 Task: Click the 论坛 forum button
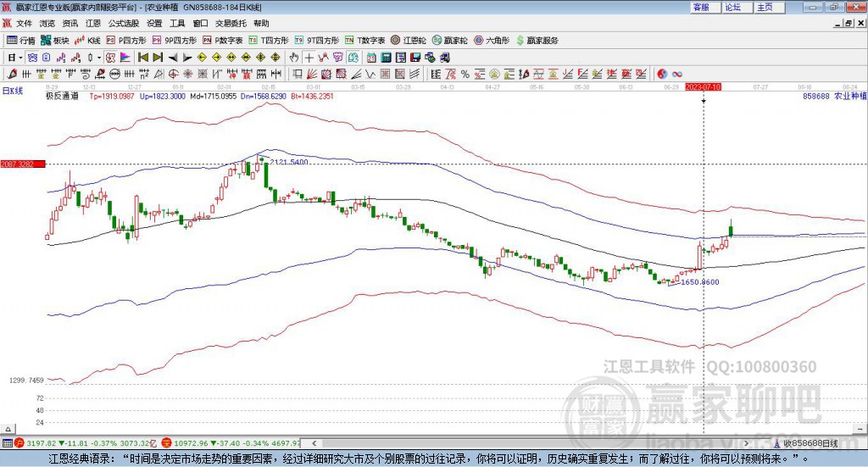click(737, 7)
